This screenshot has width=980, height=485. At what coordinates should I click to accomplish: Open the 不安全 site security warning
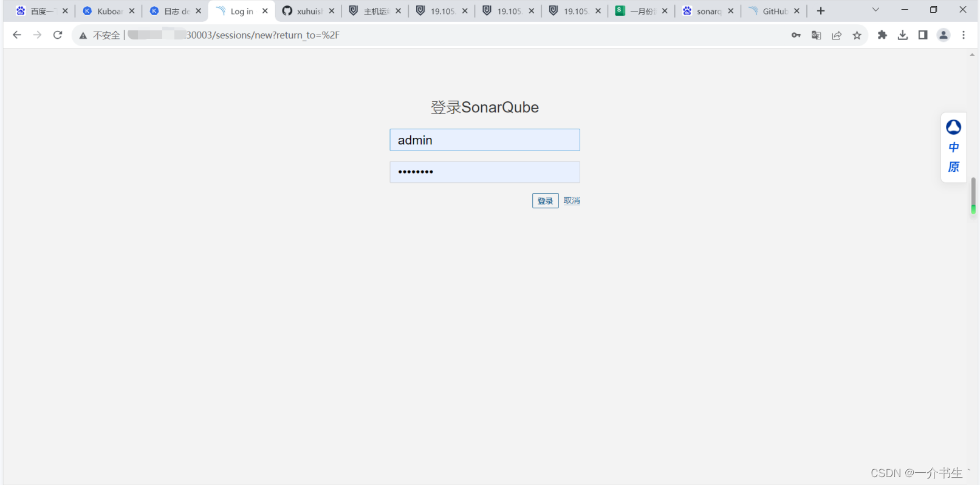pos(100,35)
